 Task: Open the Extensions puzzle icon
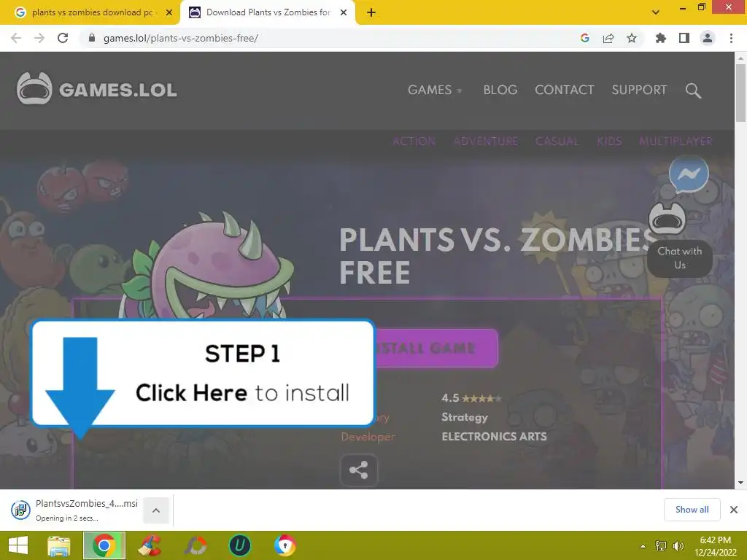pyautogui.click(x=661, y=38)
